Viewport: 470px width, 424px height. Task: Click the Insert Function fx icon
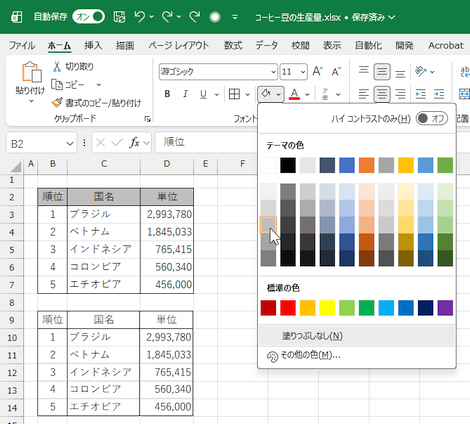click(134, 143)
